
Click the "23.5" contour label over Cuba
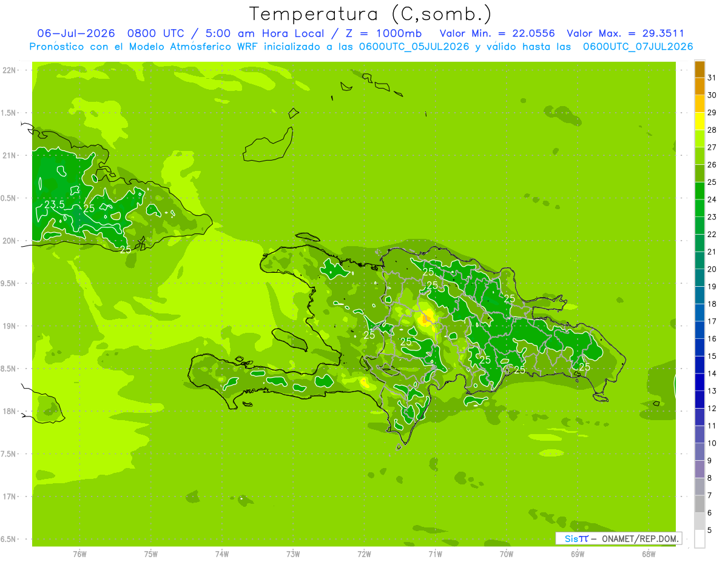coord(54,205)
